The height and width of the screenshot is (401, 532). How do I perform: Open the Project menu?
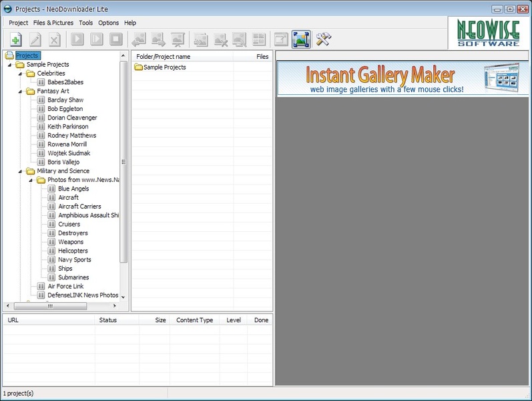click(x=18, y=23)
